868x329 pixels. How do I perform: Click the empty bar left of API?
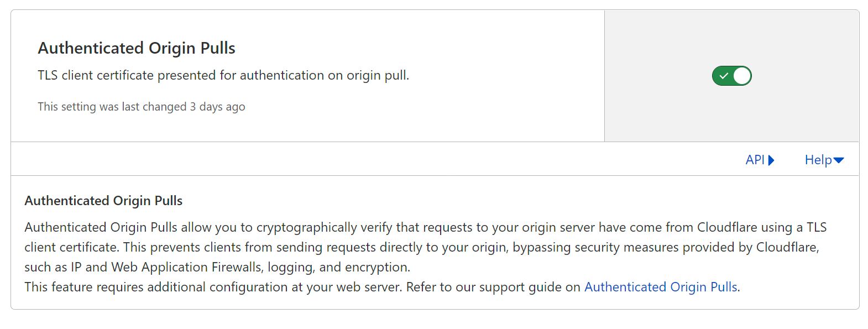pyautogui.click(x=376, y=160)
